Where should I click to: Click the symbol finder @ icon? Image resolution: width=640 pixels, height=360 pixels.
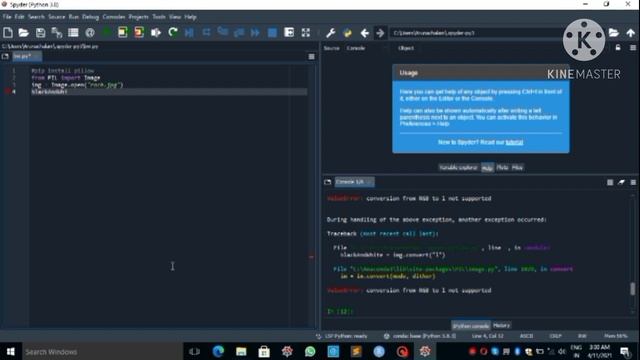click(x=90, y=33)
